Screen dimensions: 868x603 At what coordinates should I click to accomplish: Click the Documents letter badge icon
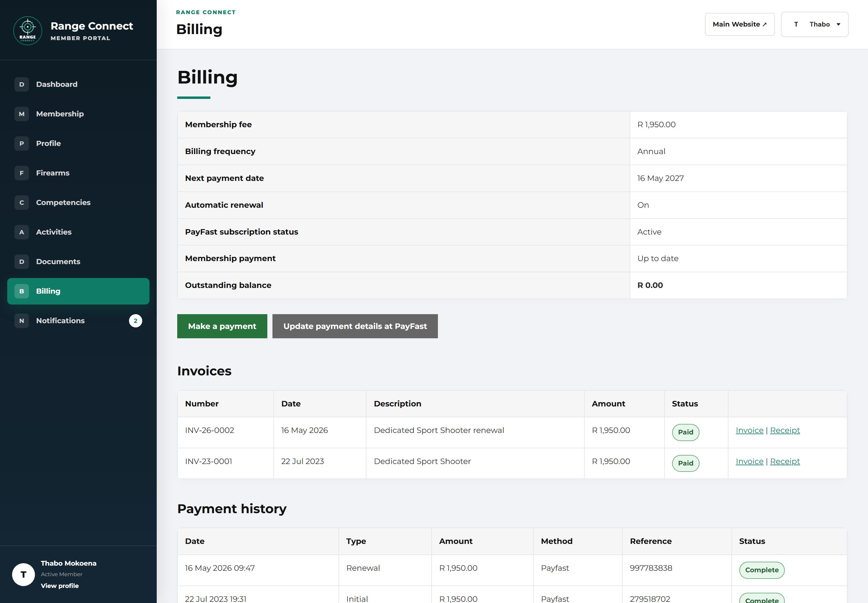pyautogui.click(x=21, y=261)
